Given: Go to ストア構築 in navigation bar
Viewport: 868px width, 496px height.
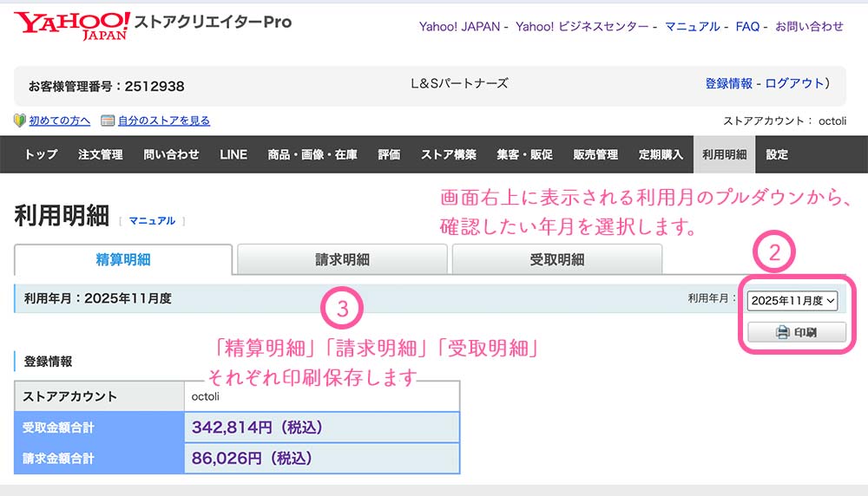Looking at the screenshot, I should pos(449,154).
